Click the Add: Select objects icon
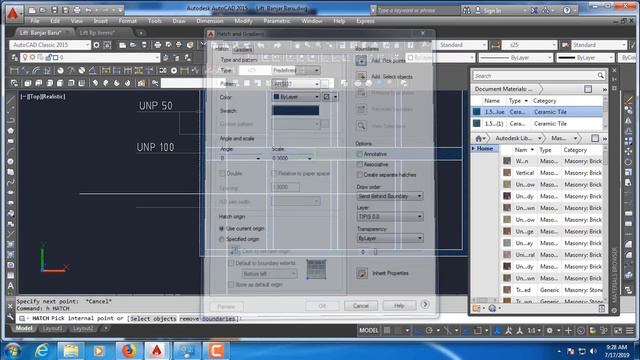 tap(361, 76)
